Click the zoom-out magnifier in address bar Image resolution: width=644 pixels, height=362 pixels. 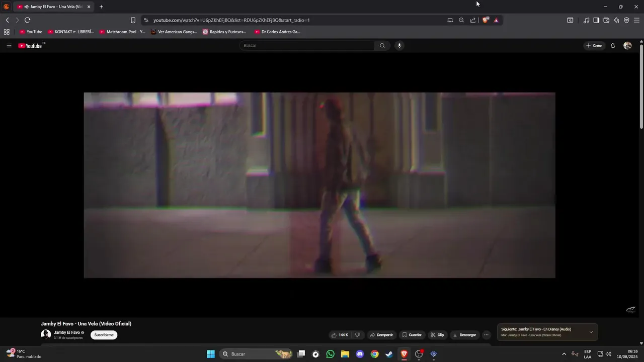click(x=461, y=20)
